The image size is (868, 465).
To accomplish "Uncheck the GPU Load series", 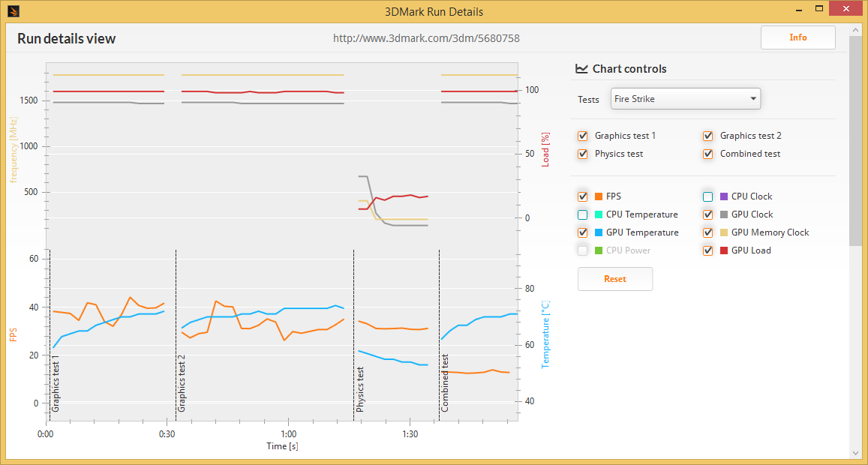I will pyautogui.click(x=707, y=250).
